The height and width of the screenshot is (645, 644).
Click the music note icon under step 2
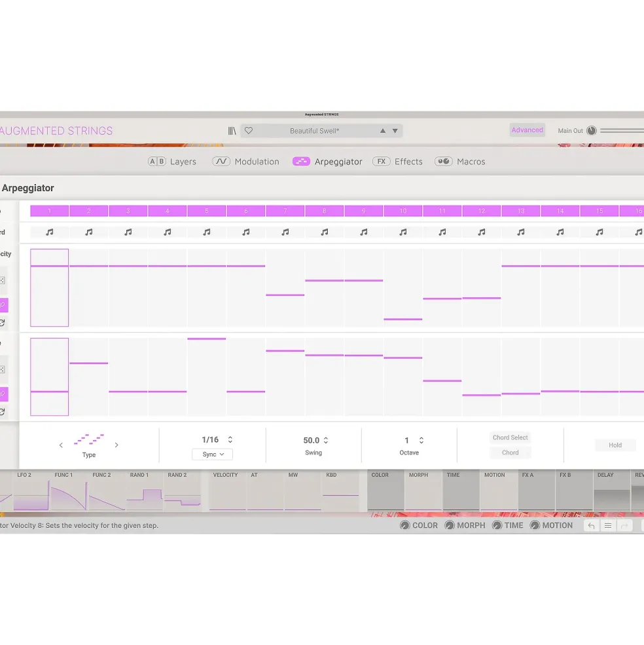89,232
